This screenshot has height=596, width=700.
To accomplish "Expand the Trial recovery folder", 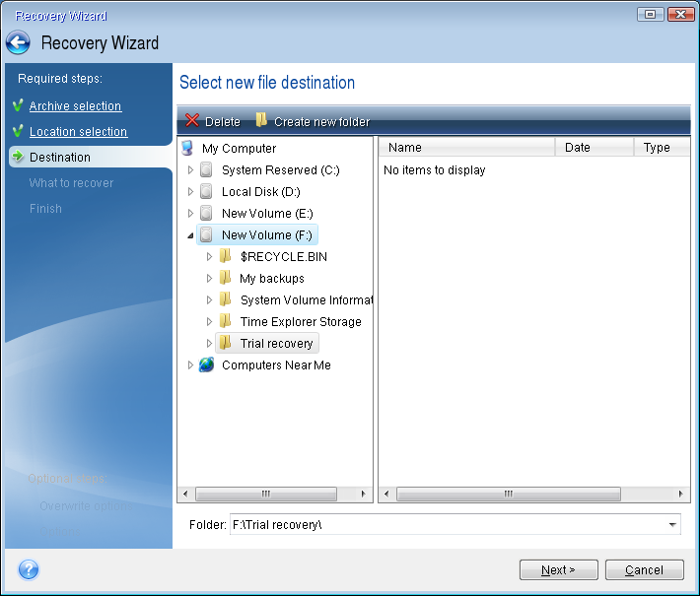I will point(209,344).
